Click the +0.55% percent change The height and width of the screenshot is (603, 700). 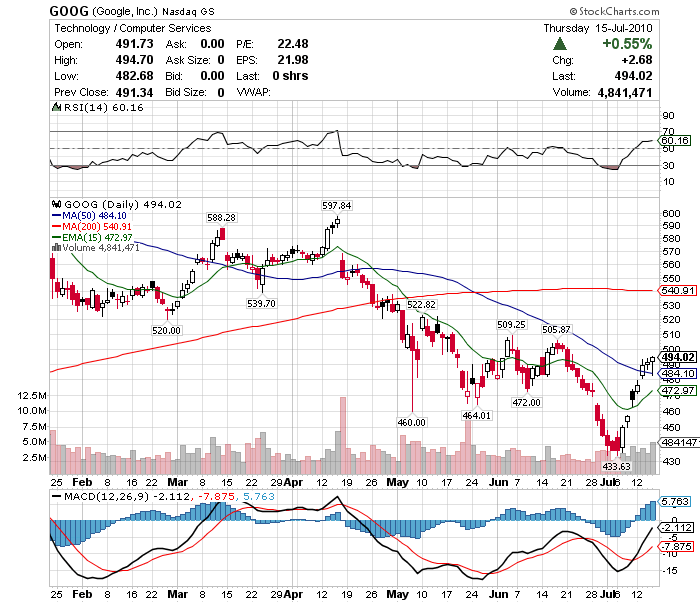[x=627, y=44]
